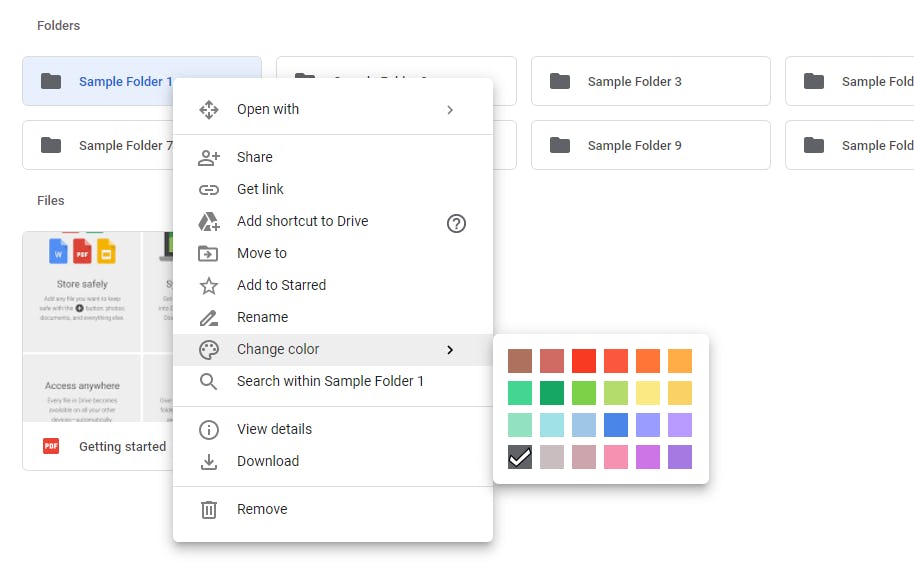Click the help question mark icon
This screenshot has width=914, height=578.
pyautogui.click(x=456, y=223)
